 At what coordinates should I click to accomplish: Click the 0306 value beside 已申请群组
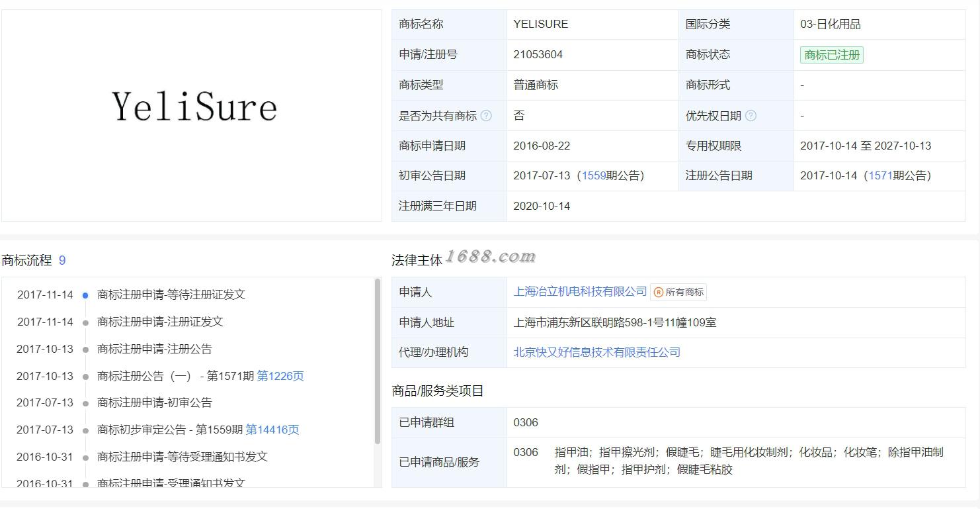pyautogui.click(x=526, y=422)
